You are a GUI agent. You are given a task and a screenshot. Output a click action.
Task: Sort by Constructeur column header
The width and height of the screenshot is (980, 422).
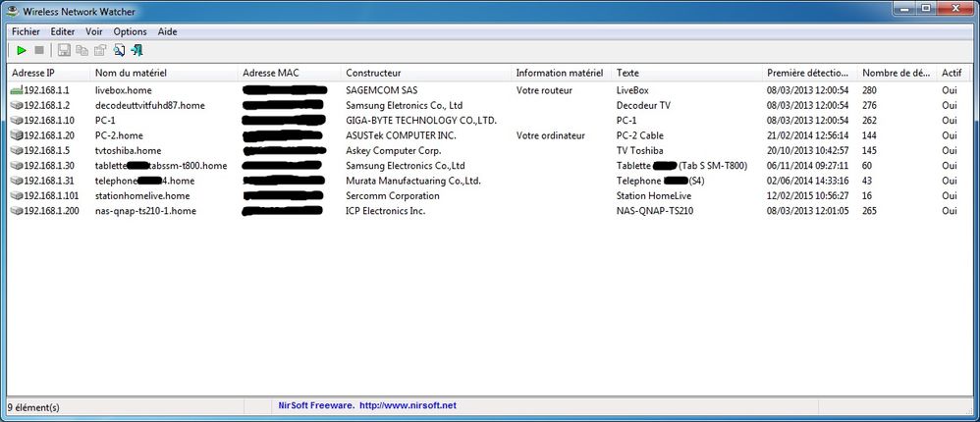tap(427, 73)
